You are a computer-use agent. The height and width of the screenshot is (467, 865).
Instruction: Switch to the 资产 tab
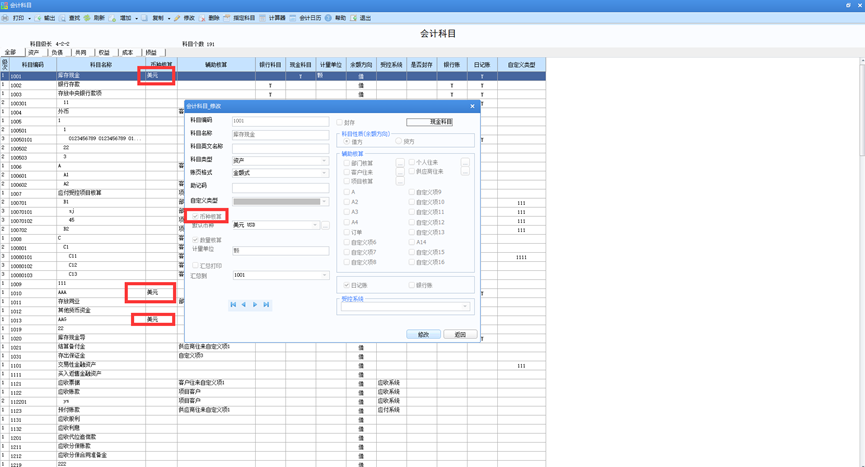34,52
